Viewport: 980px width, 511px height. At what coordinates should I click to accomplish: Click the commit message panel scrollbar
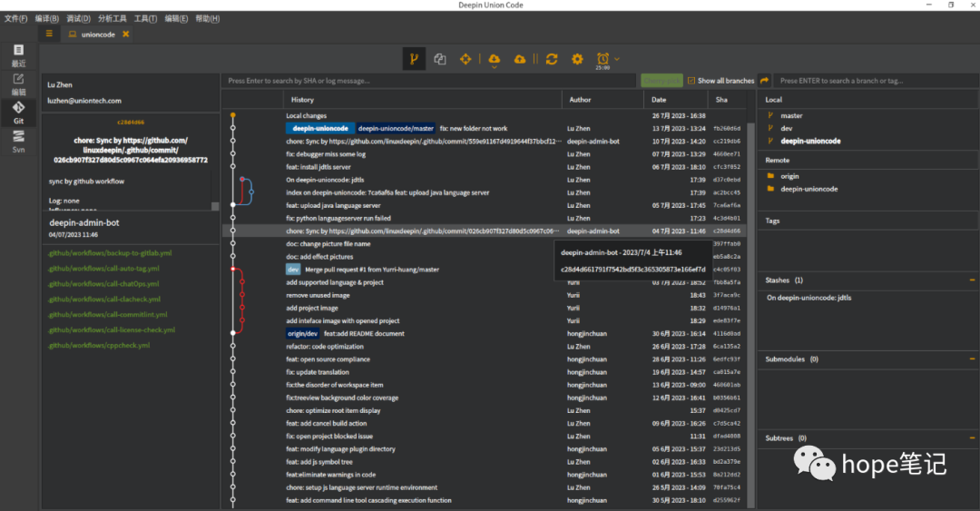pos(215,206)
